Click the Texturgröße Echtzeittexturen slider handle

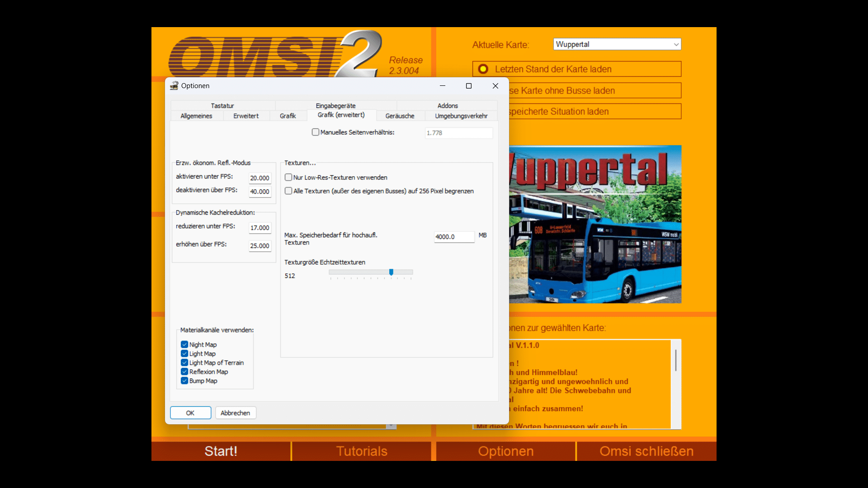[391, 272]
